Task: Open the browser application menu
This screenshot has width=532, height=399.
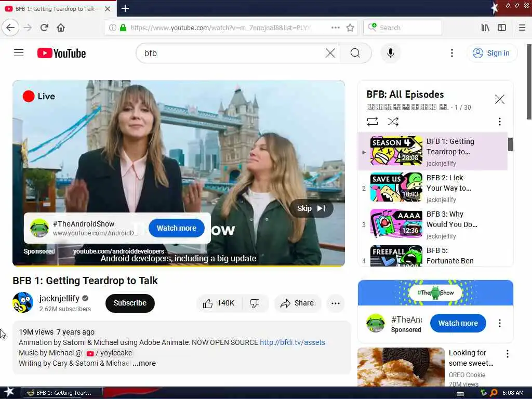Action: [x=522, y=28]
